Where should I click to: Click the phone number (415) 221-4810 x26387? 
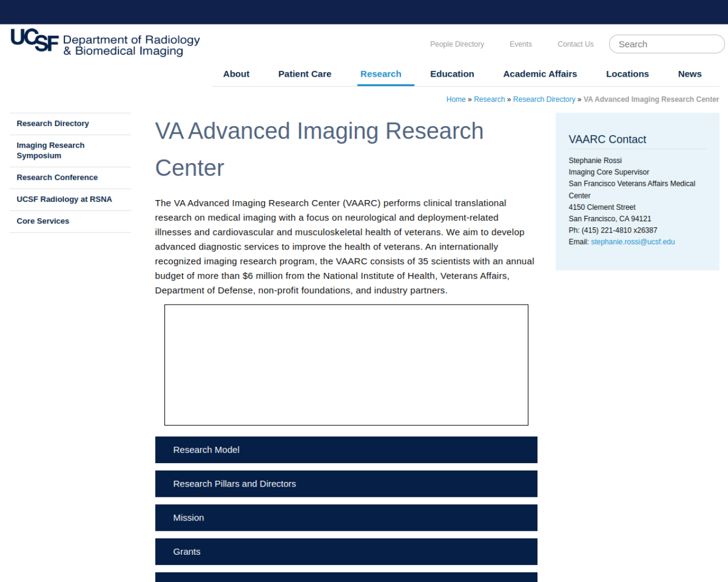[619, 230]
